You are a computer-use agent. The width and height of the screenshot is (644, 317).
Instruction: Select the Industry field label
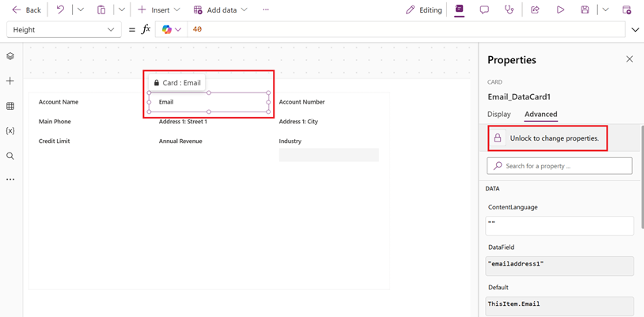click(x=290, y=141)
